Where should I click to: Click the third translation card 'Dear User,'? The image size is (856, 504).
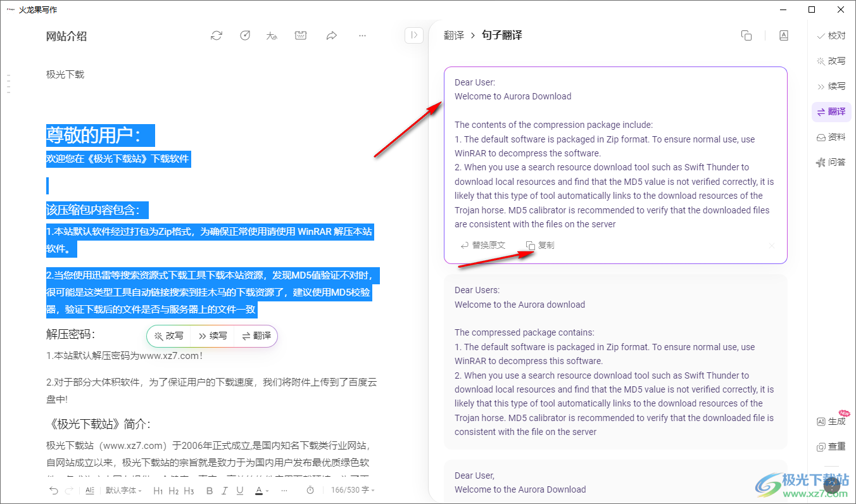(615, 481)
